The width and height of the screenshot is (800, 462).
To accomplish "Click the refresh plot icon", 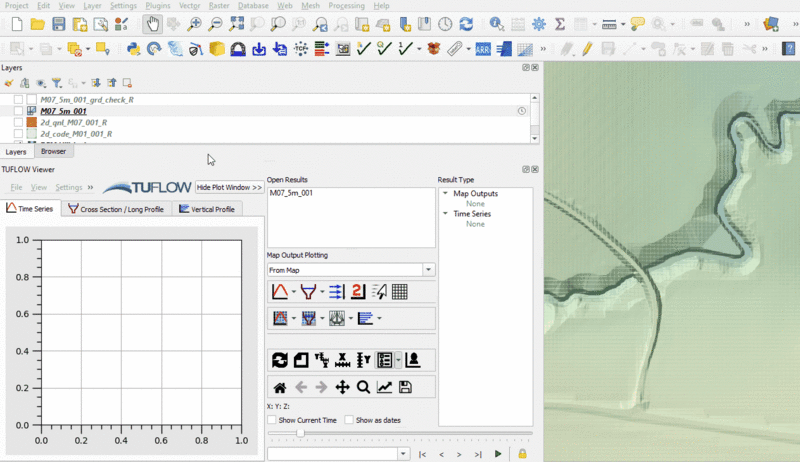I will coord(280,361).
